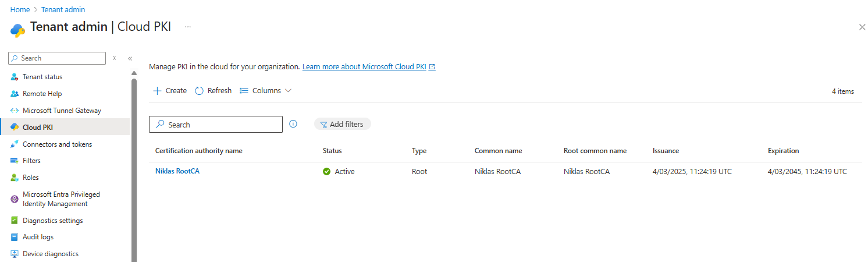Viewport: 868px width, 262px height.
Task: Open the Columns dropdown
Action: coord(266,91)
